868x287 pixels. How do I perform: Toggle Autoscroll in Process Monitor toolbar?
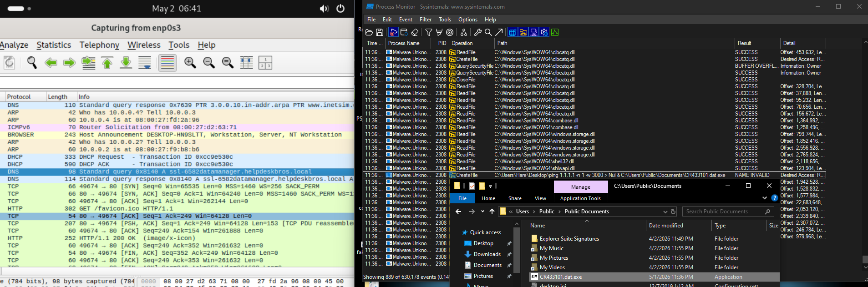[404, 32]
